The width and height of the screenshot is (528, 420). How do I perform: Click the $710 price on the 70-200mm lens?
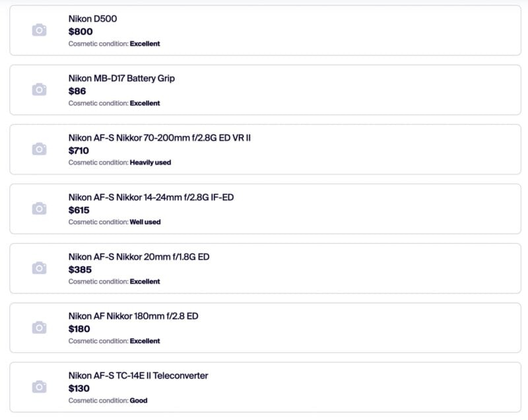point(79,150)
